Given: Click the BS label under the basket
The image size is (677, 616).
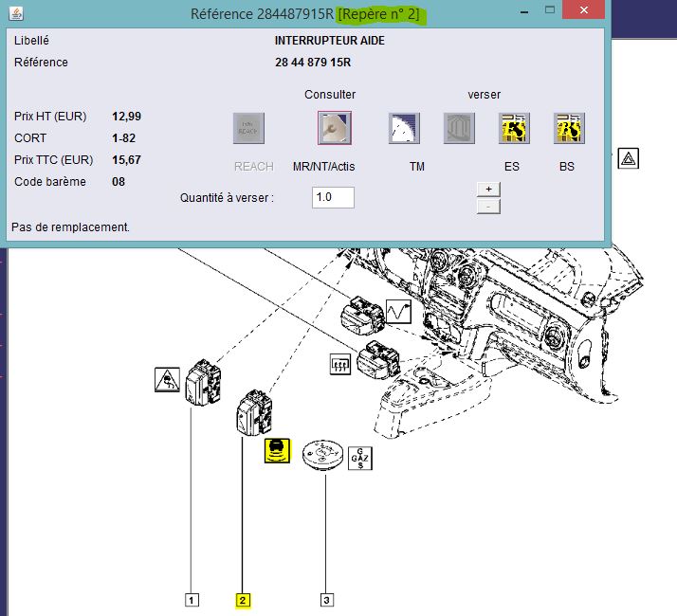Looking at the screenshot, I should tap(567, 167).
